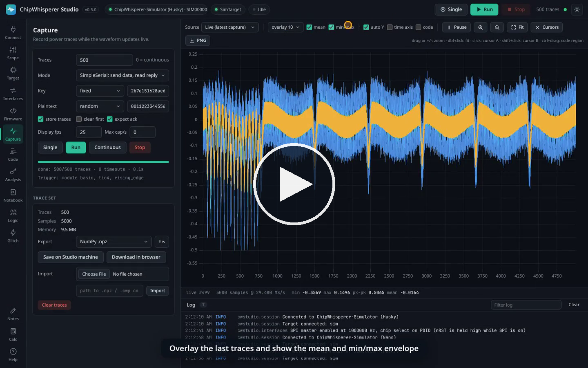Open the Help section

[13, 355]
